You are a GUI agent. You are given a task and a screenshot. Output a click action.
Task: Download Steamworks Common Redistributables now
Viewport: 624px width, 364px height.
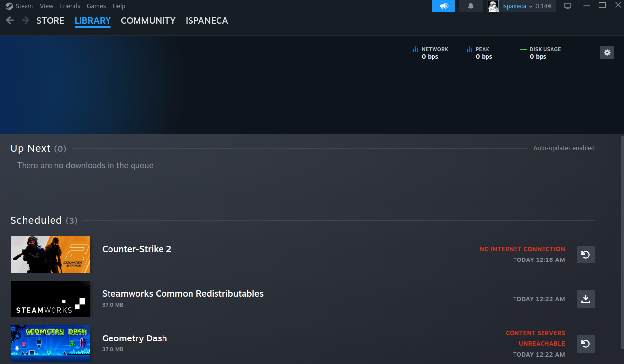(586, 299)
